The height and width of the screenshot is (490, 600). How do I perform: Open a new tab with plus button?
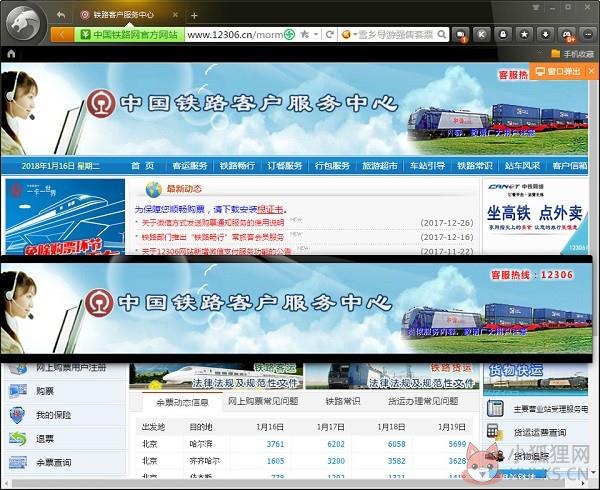point(194,16)
